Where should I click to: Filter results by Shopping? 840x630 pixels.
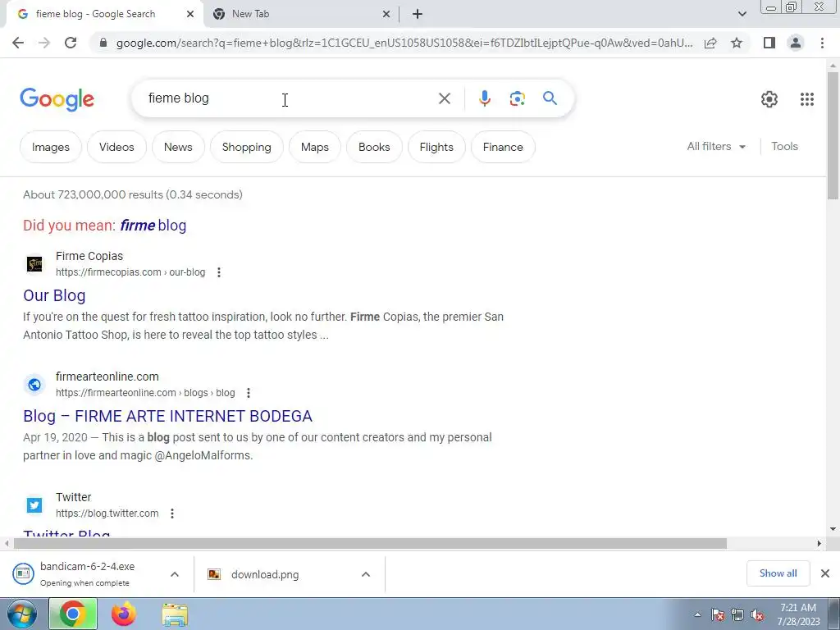tap(246, 147)
